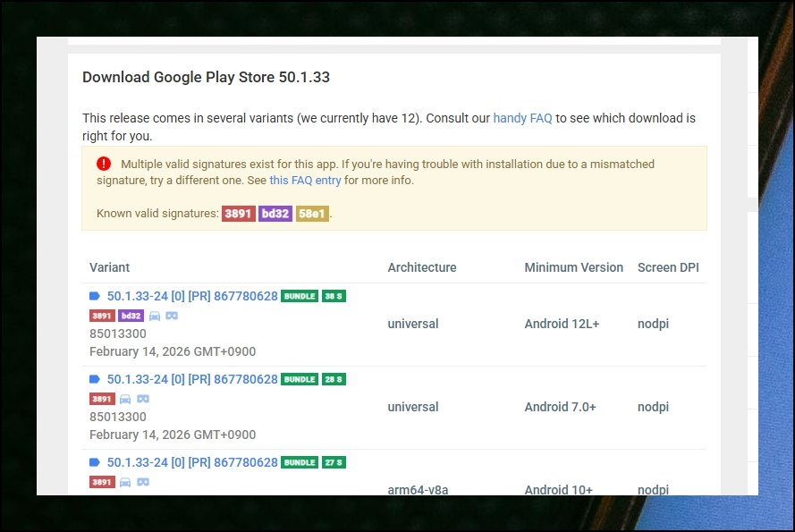This screenshot has width=795, height=532.
Task: Click the 27 S splits badge
Action: coord(334,462)
